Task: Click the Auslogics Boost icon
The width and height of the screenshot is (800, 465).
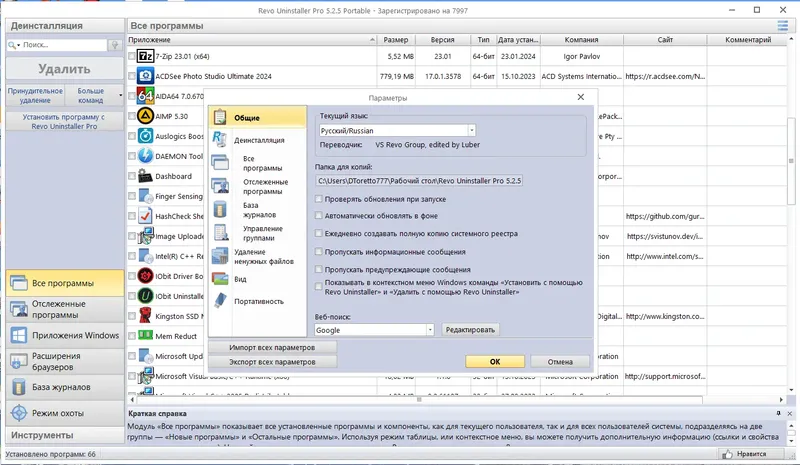Action: point(145,136)
